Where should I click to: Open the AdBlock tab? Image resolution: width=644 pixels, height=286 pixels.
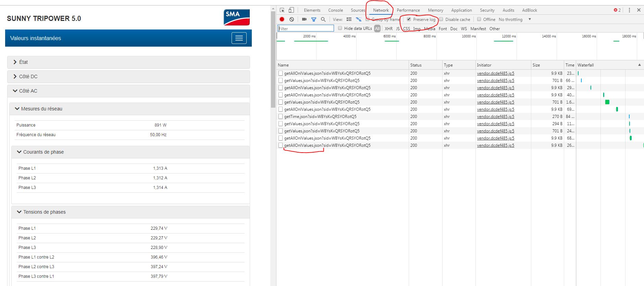[530, 10]
